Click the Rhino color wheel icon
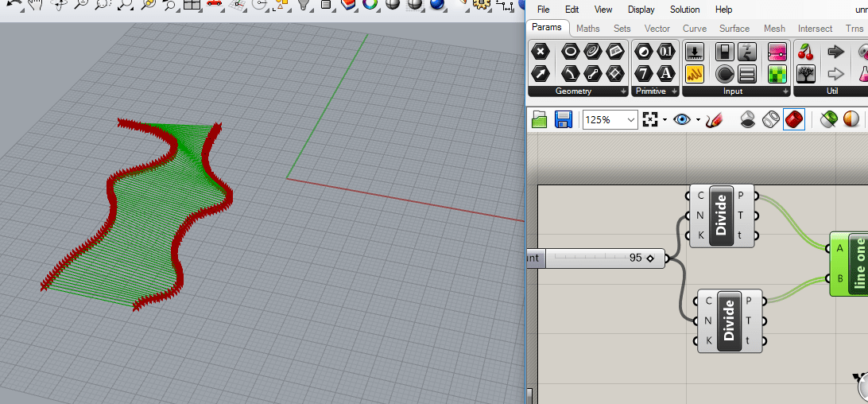This screenshot has height=404, width=868. tap(370, 5)
